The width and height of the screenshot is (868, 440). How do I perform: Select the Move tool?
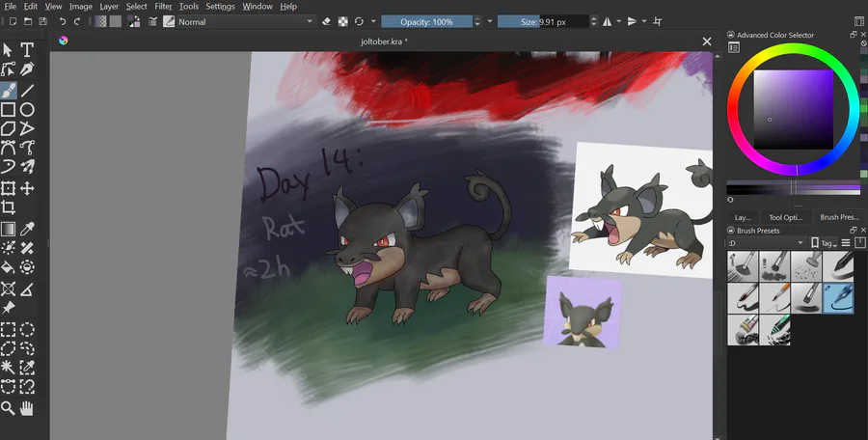27,188
